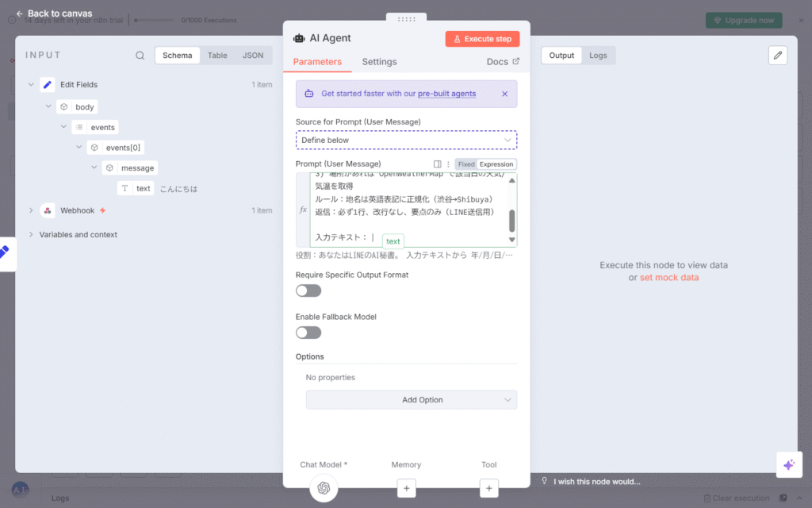Screen dimensions: 812x508
Task: Click the plus icon under Memory
Action: click(x=406, y=488)
